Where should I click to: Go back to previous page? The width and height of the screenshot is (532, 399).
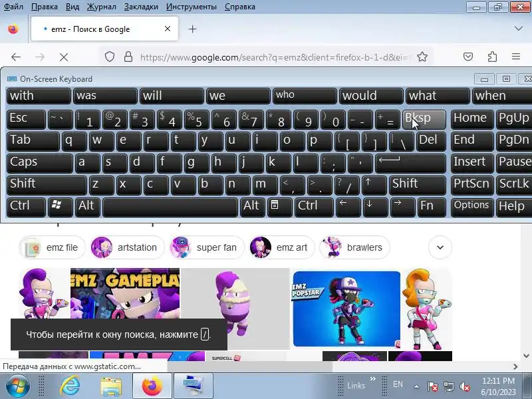16,57
